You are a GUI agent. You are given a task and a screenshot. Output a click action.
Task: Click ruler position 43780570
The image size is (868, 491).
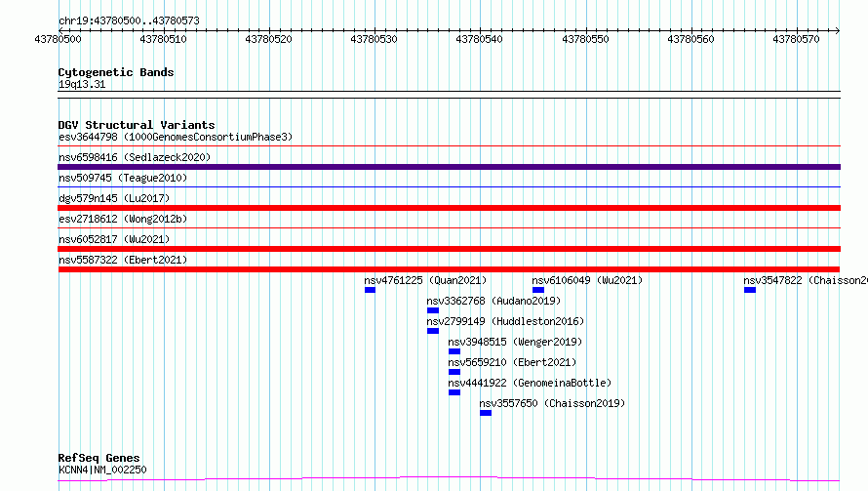click(x=796, y=39)
